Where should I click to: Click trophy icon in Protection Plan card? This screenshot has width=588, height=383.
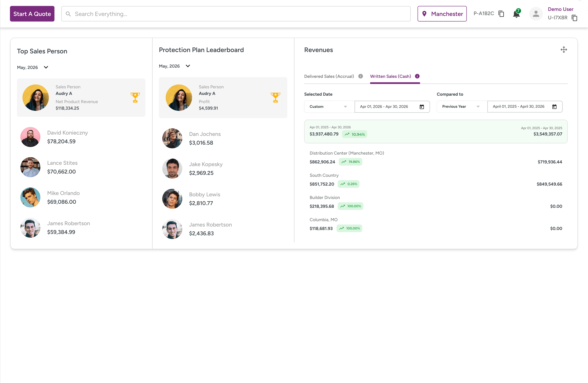click(x=275, y=98)
